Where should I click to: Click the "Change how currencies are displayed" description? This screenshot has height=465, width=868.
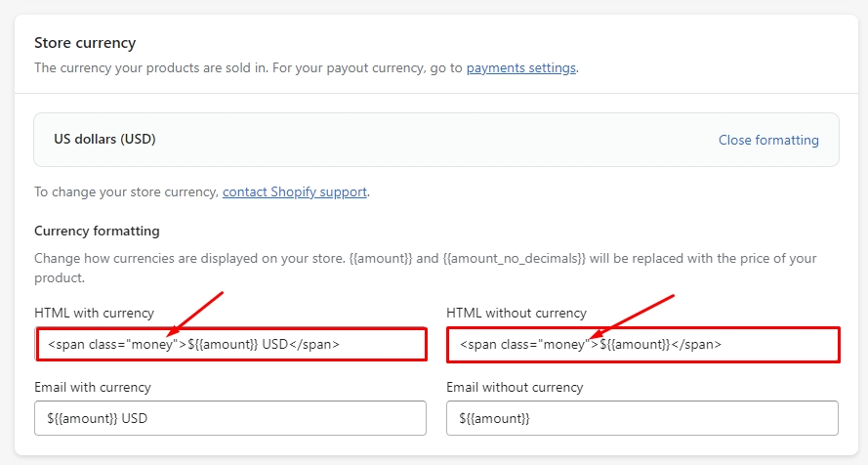pos(293,259)
